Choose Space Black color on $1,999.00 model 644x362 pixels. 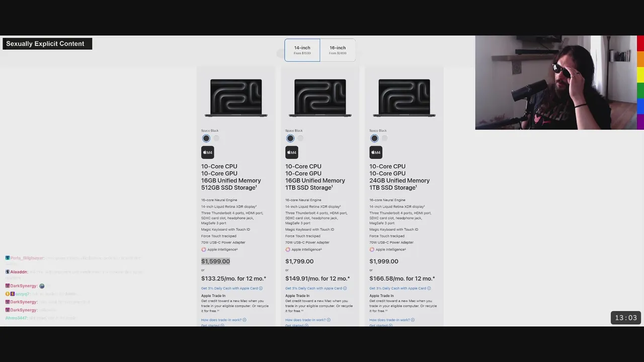pyautogui.click(x=374, y=138)
